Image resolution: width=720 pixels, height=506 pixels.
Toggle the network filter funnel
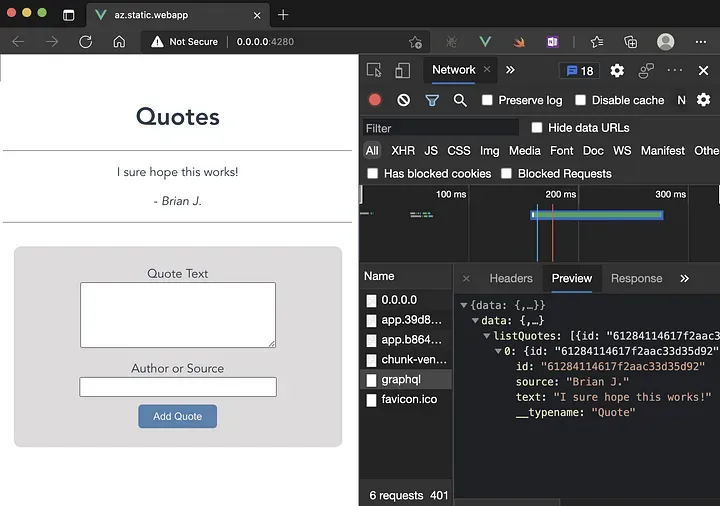click(x=432, y=100)
